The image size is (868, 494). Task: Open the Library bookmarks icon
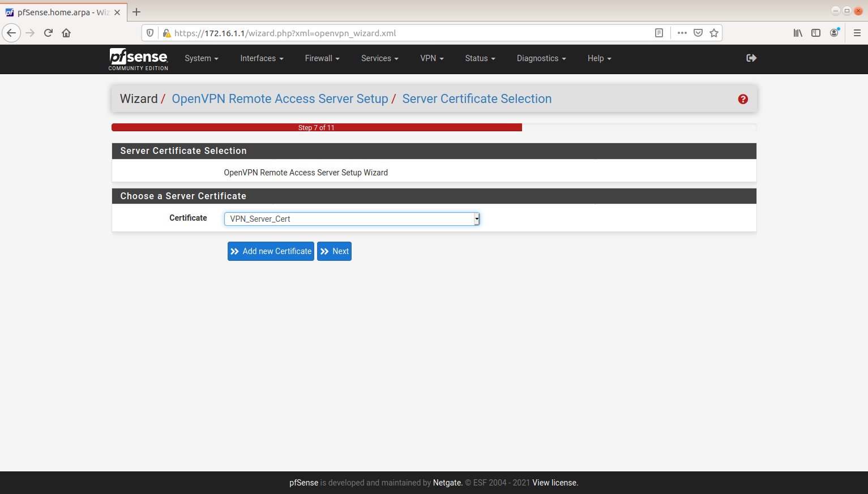coord(798,33)
